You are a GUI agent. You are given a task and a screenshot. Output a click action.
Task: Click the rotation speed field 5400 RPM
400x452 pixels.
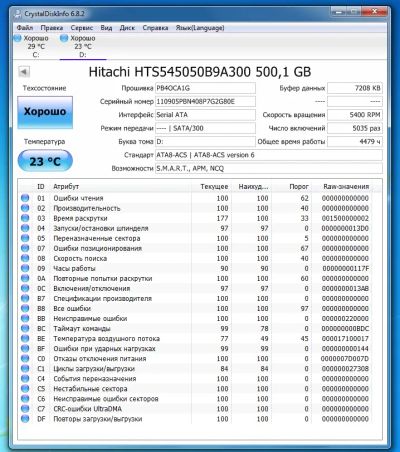pyautogui.click(x=355, y=115)
